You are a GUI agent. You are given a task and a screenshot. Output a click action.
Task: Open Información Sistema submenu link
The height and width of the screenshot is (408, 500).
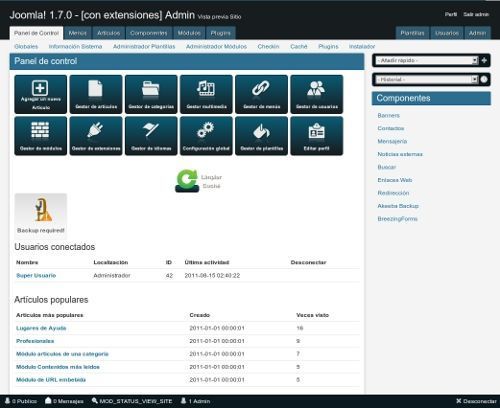[75, 46]
